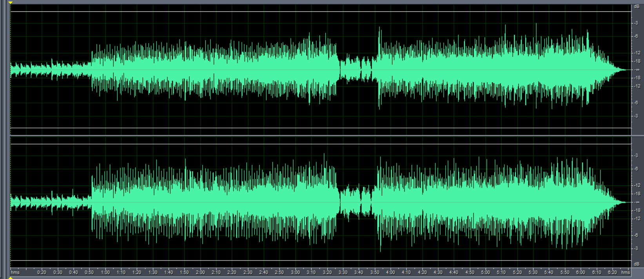Jump to the 3:00 ruler label
The width and height of the screenshot is (644, 279).
pos(296,272)
